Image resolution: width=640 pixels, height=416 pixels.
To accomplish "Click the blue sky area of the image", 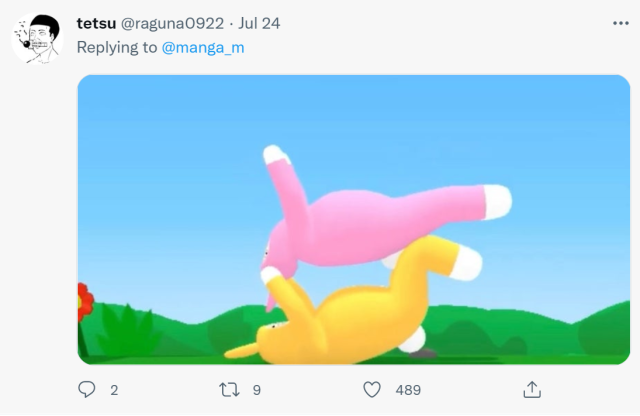I will [x=180, y=150].
